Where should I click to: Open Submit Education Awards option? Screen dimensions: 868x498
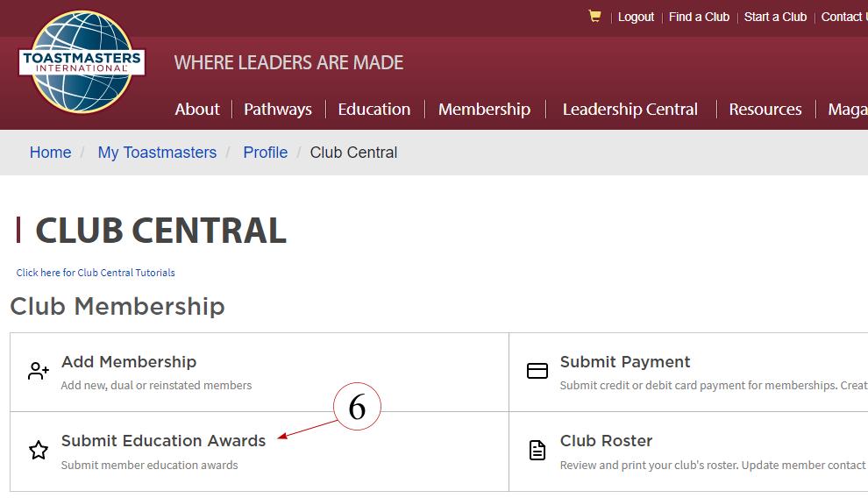[x=163, y=440]
